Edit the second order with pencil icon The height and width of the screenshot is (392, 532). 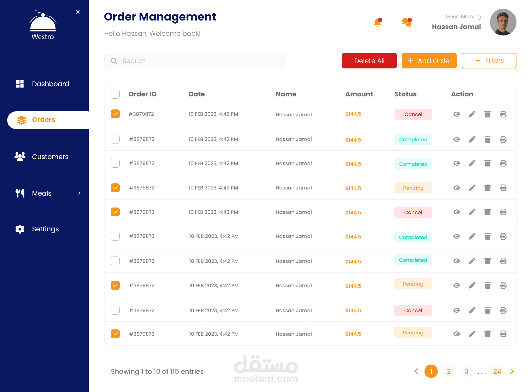[472, 139]
